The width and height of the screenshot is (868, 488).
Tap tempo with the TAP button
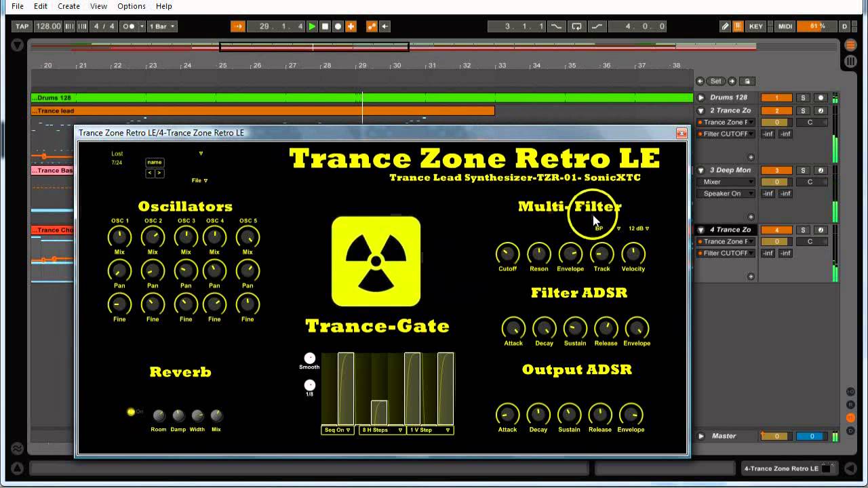22,26
